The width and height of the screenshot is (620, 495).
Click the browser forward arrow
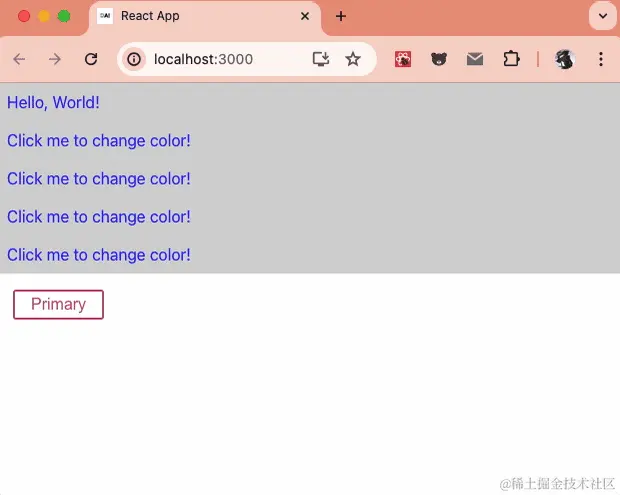[55, 59]
